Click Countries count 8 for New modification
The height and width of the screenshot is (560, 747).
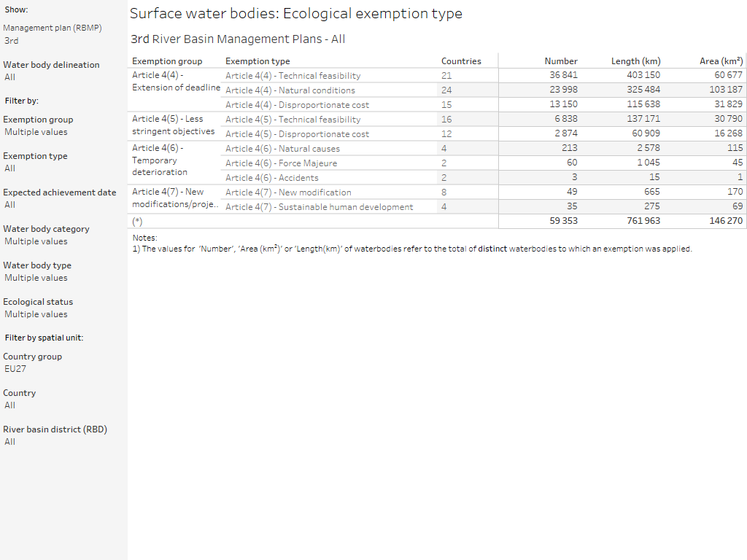[x=444, y=192]
